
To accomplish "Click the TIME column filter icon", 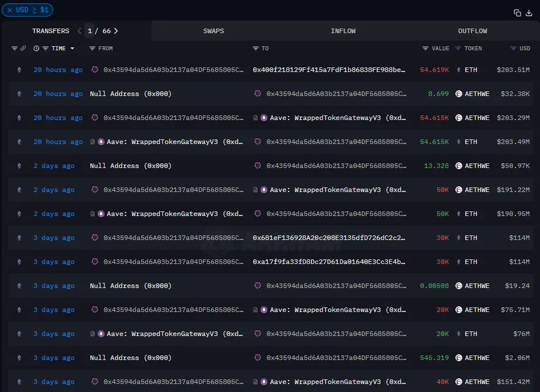I will 46,49.
